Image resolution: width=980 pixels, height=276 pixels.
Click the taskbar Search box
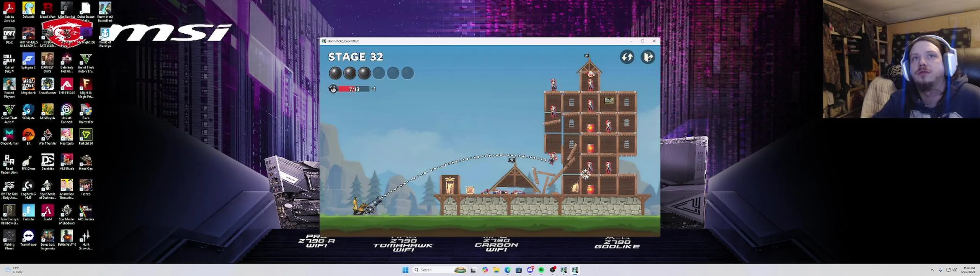(439, 270)
